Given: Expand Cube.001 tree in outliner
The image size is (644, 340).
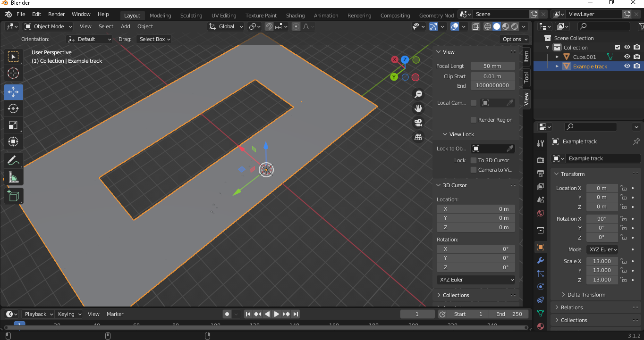Looking at the screenshot, I should (x=557, y=57).
